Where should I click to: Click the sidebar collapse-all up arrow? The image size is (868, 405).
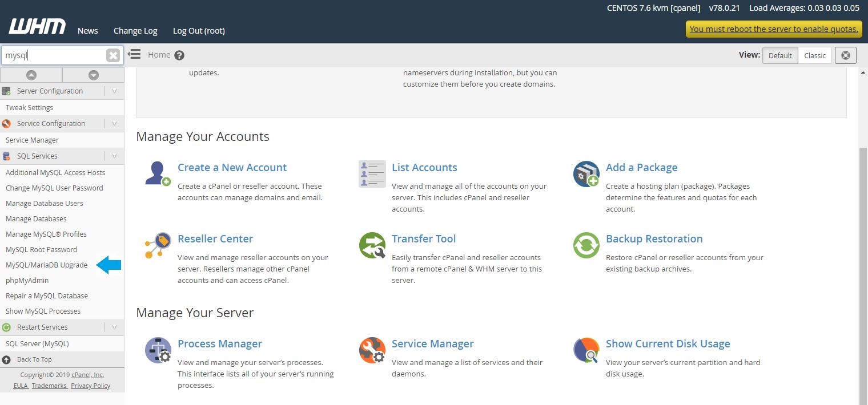(x=31, y=75)
